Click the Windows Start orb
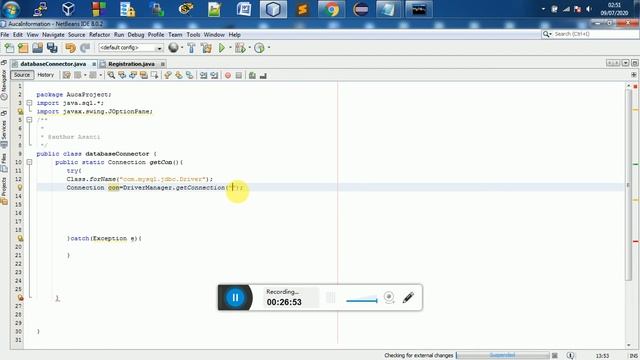 [11, 9]
